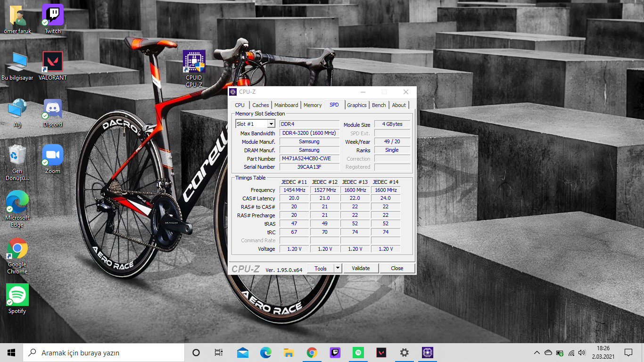The width and height of the screenshot is (644, 362).
Task: Select the CPU-Z taskbar icon
Action: point(427,353)
